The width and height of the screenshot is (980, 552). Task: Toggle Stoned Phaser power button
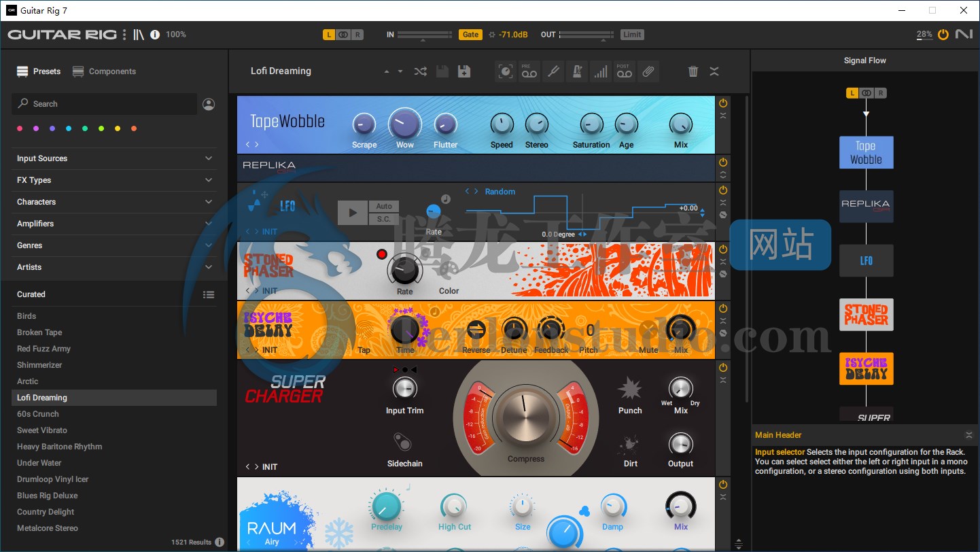coord(723,249)
